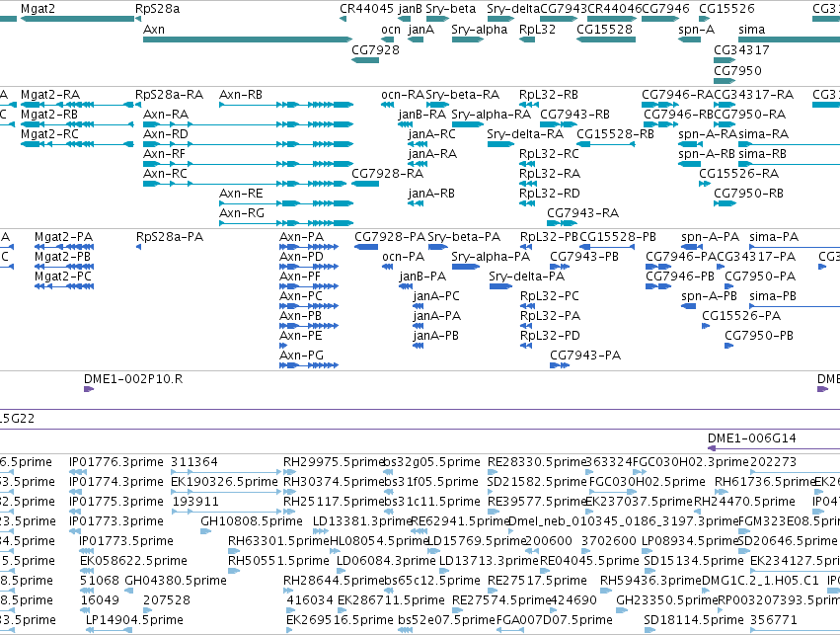Click the teal CG7928 gene bar
The height and width of the screenshot is (635, 840).
coord(365,60)
